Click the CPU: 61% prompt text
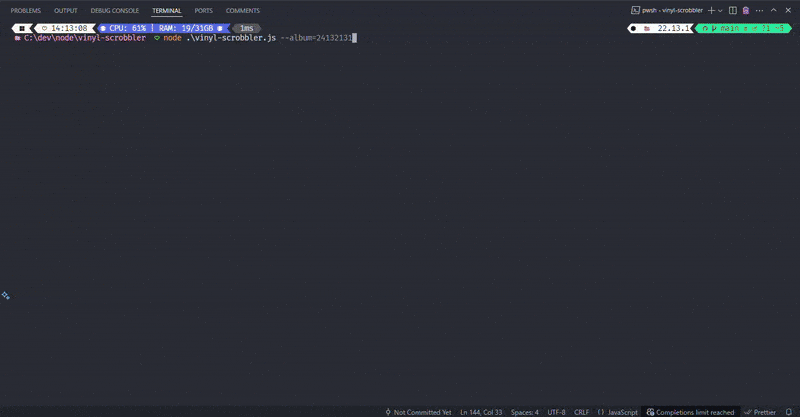The height and width of the screenshot is (417, 800). pos(128,28)
